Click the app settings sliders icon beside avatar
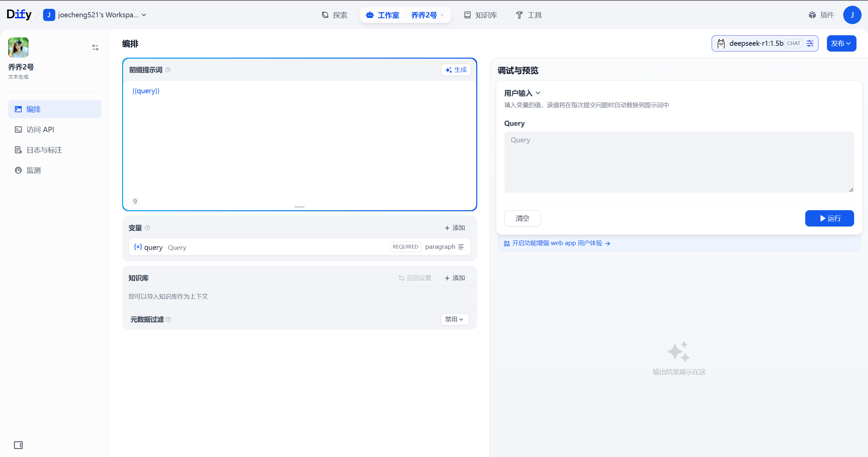868x457 pixels. [95, 47]
